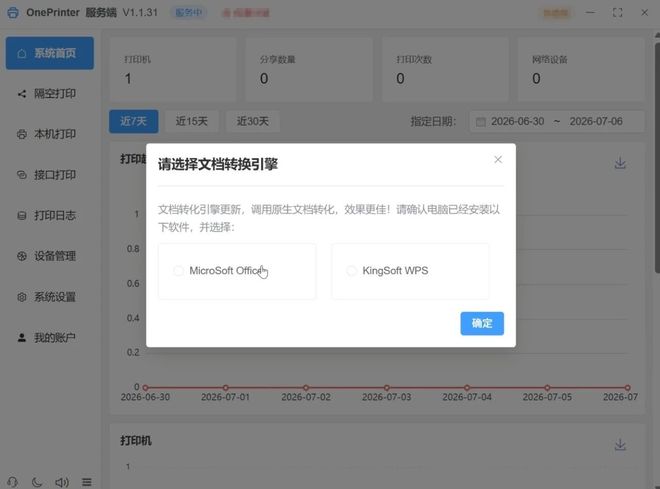660x489 pixels.
Task: Click the home icon in 系统首页
Action: point(22,53)
